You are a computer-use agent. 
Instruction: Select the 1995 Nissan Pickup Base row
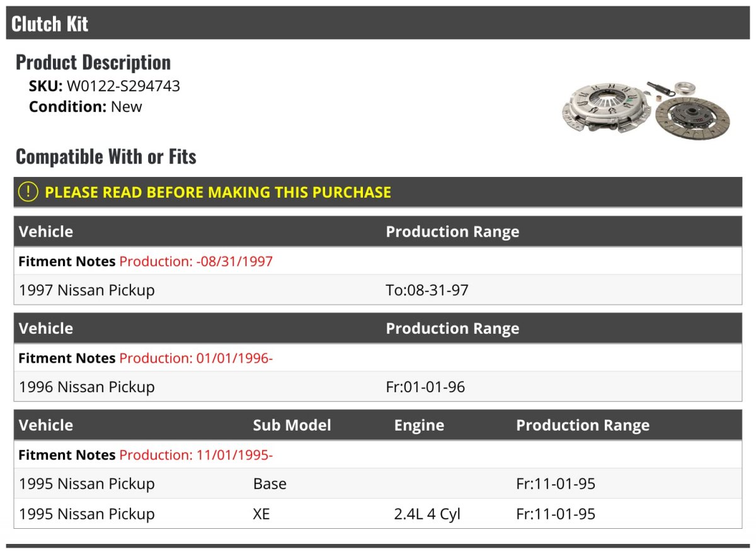tap(378, 483)
